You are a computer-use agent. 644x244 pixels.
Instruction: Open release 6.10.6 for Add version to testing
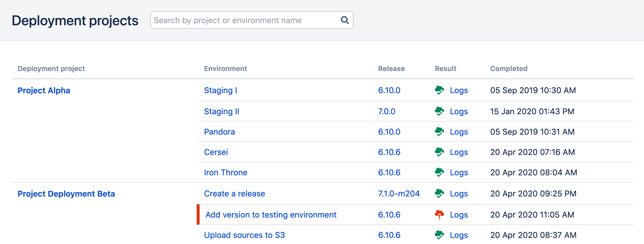click(x=389, y=215)
